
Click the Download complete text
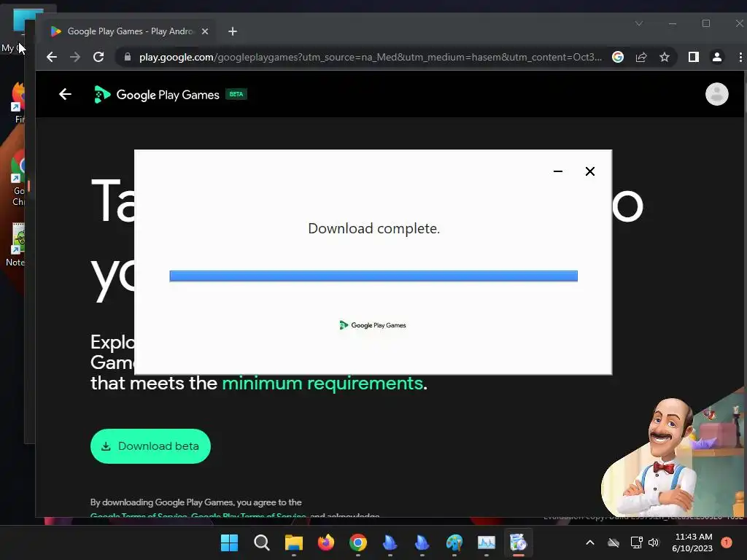(374, 228)
